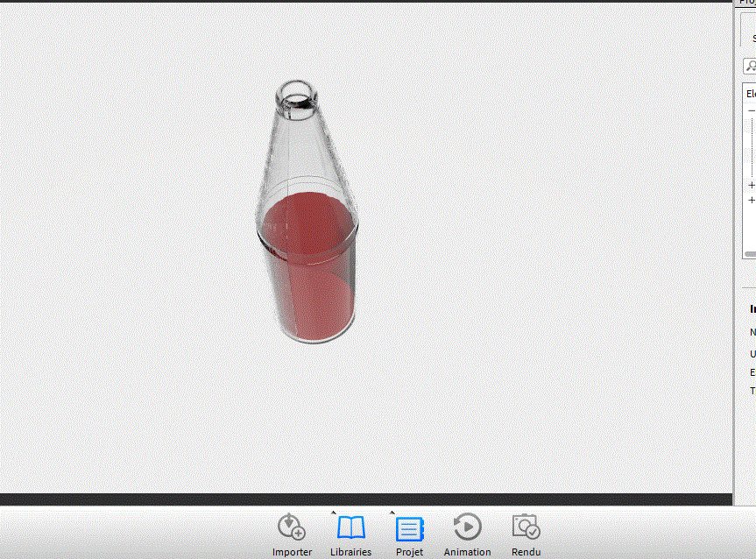Screen dimensions: 756x559
Task: Expand the lower plus node in scene tree
Action: [752, 200]
